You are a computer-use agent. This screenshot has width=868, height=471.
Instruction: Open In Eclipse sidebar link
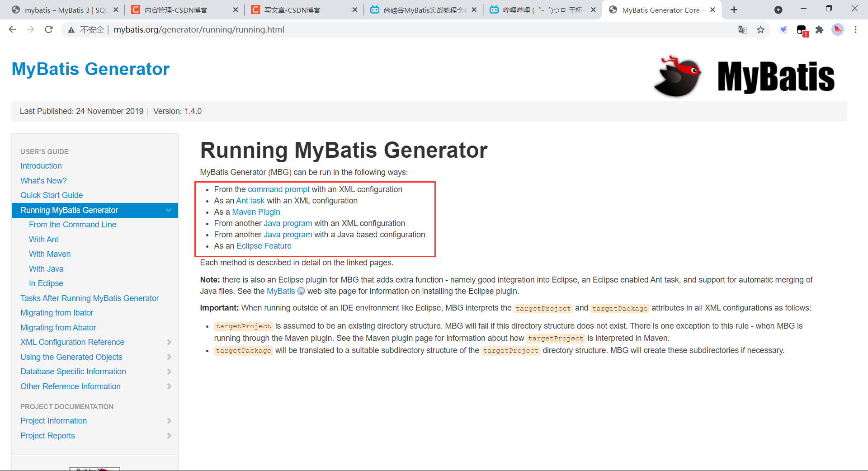coord(46,283)
